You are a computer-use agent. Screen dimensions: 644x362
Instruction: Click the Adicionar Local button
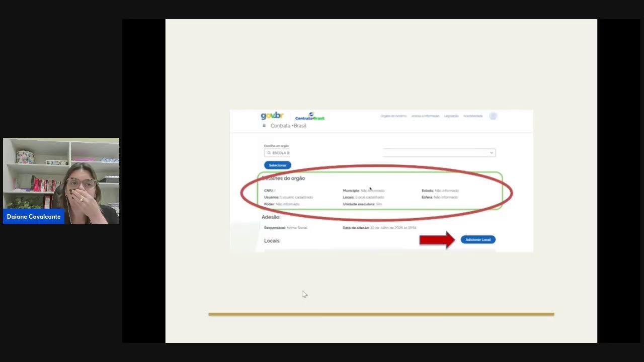click(x=478, y=240)
